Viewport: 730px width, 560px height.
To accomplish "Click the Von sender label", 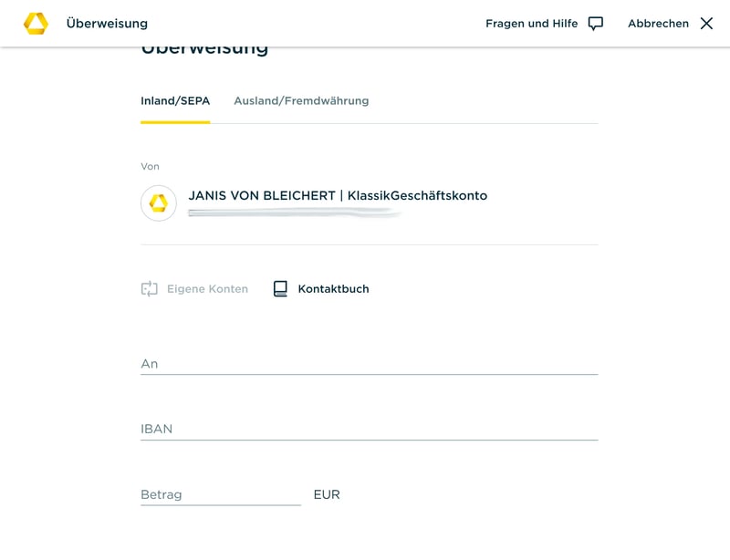I will click(x=150, y=167).
